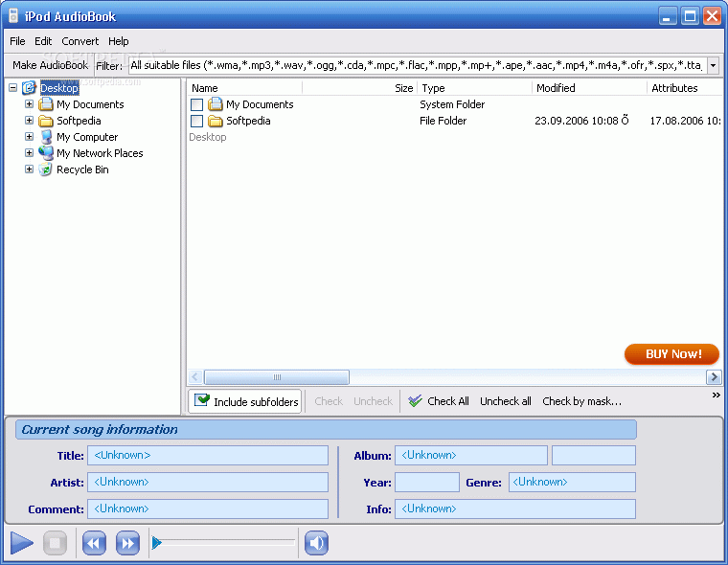Click the Year field
The height and width of the screenshot is (565, 728).
tap(427, 482)
